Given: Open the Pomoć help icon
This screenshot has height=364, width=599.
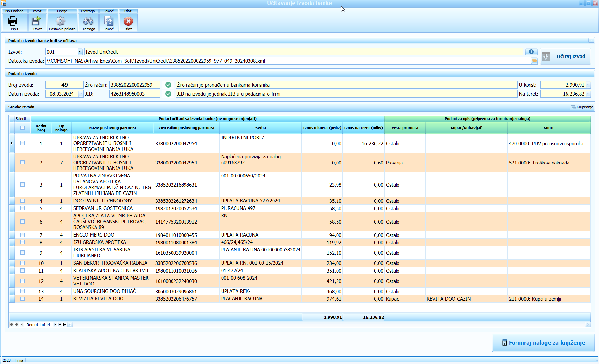Looking at the screenshot, I should point(108,21).
